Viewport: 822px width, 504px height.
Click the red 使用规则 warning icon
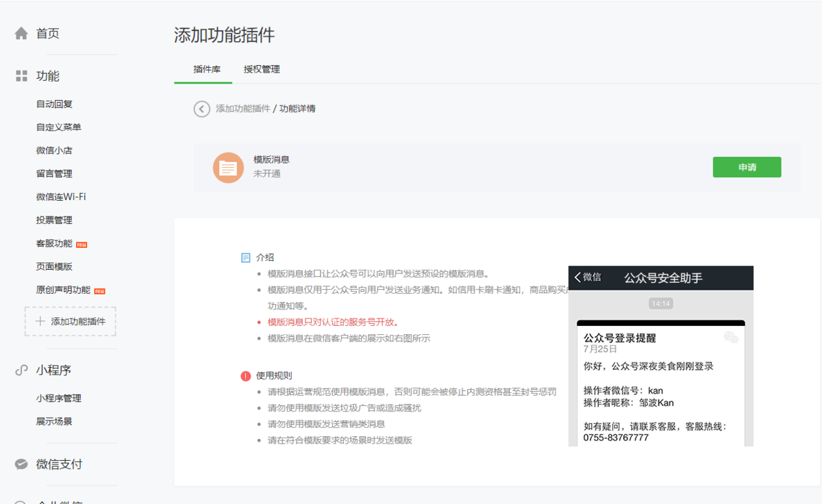(246, 376)
